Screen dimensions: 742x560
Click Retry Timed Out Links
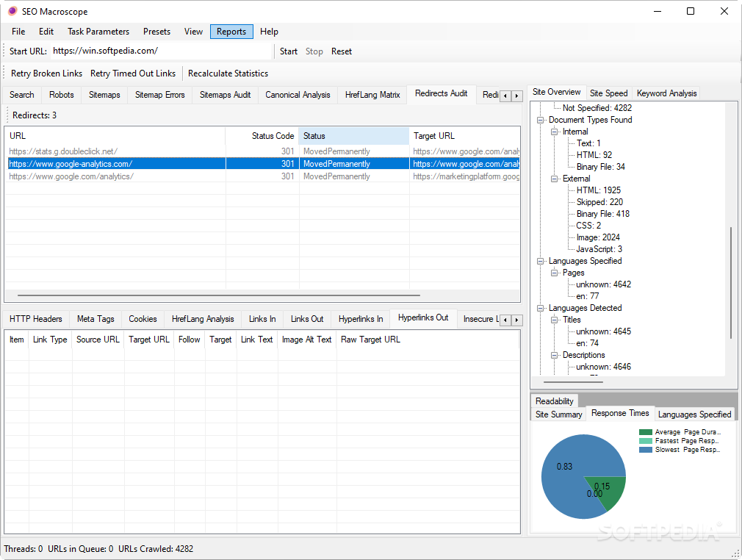(x=133, y=73)
